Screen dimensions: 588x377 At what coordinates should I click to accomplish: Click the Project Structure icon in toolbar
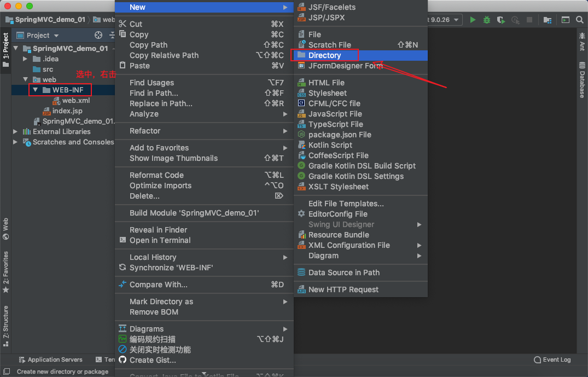tap(548, 20)
